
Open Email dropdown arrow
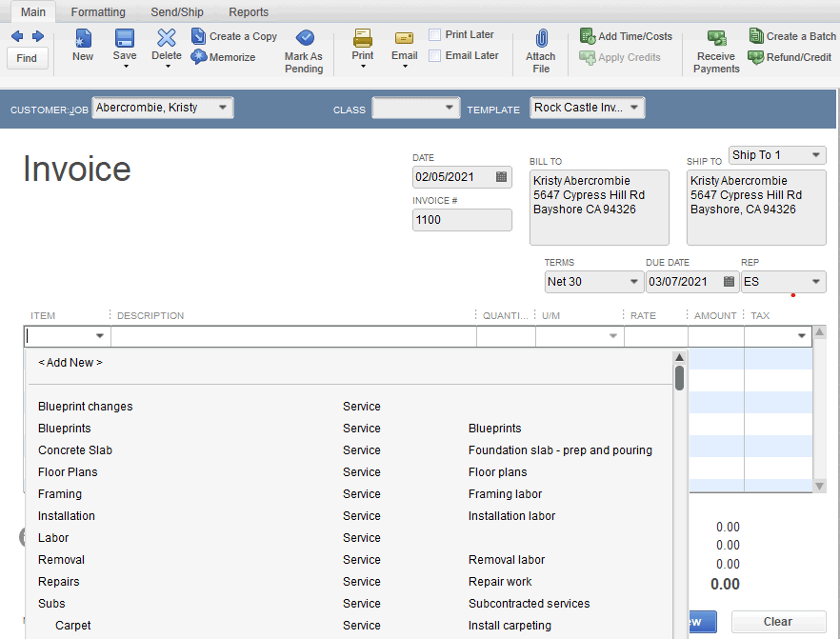click(x=405, y=67)
